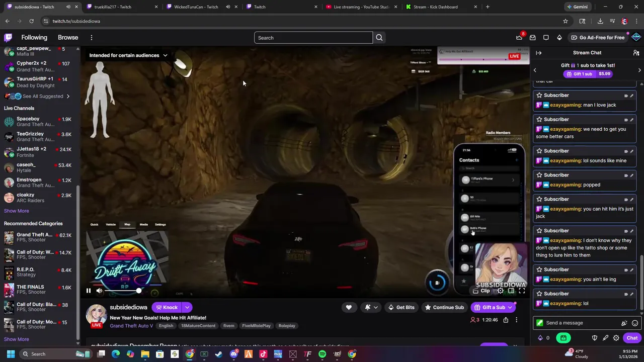644x362 pixels.
Task: Expand 'Intended for certain audiences' chevron
Action: point(165,55)
